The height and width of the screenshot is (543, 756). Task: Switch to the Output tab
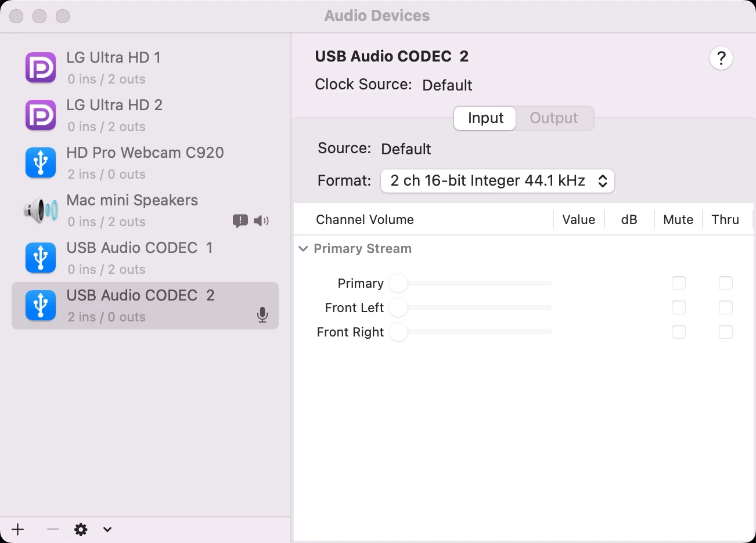pos(553,118)
